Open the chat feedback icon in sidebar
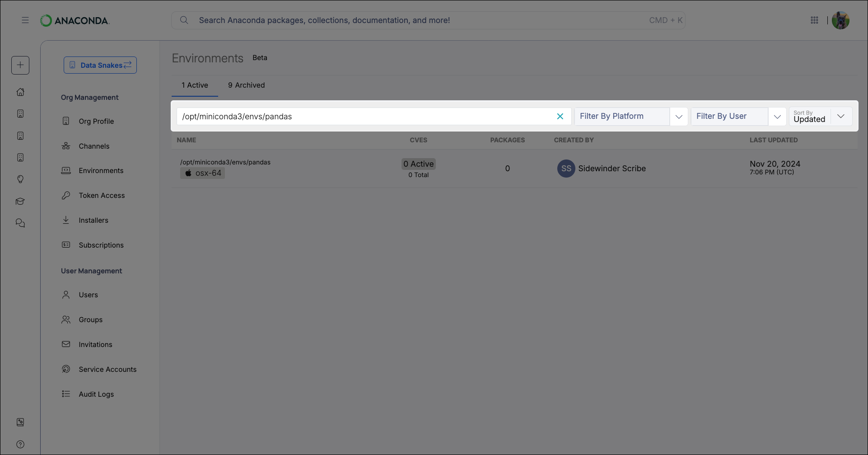 20,223
